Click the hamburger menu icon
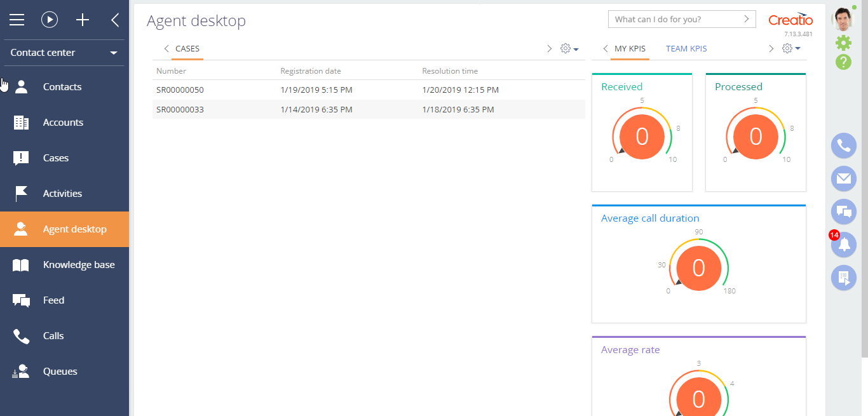 (x=17, y=20)
